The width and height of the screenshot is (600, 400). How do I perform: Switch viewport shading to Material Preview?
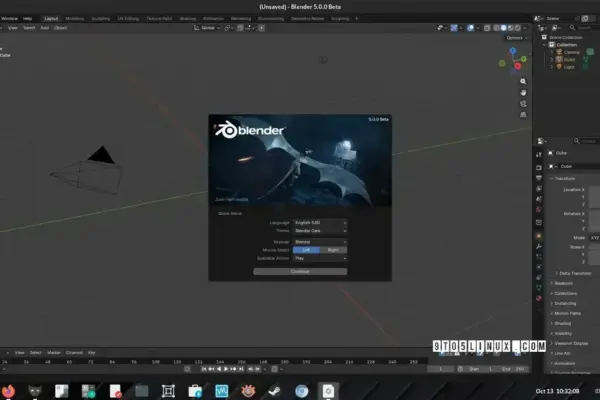click(x=510, y=28)
